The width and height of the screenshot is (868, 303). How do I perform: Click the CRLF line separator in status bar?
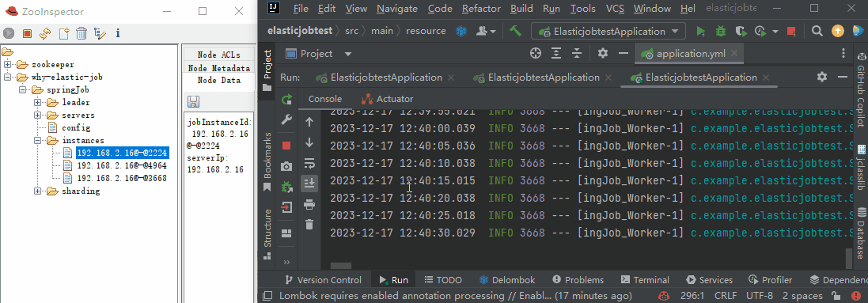tap(726, 296)
